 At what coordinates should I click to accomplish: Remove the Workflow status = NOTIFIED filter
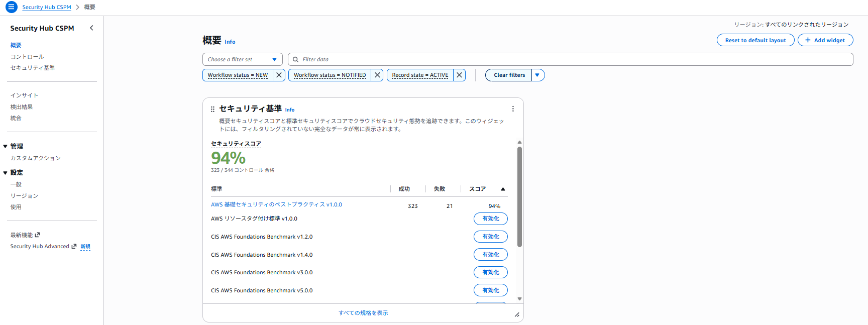pos(377,75)
